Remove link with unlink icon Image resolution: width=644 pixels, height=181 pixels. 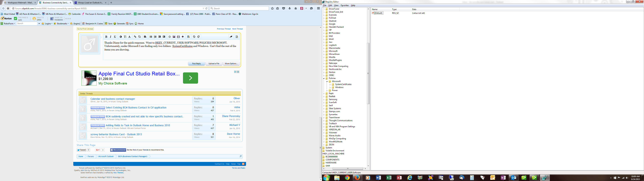(140, 37)
